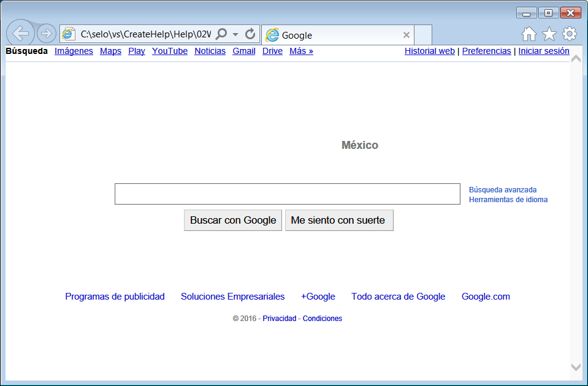
Task: Click the search magnifier in the address bar
Action: click(221, 34)
